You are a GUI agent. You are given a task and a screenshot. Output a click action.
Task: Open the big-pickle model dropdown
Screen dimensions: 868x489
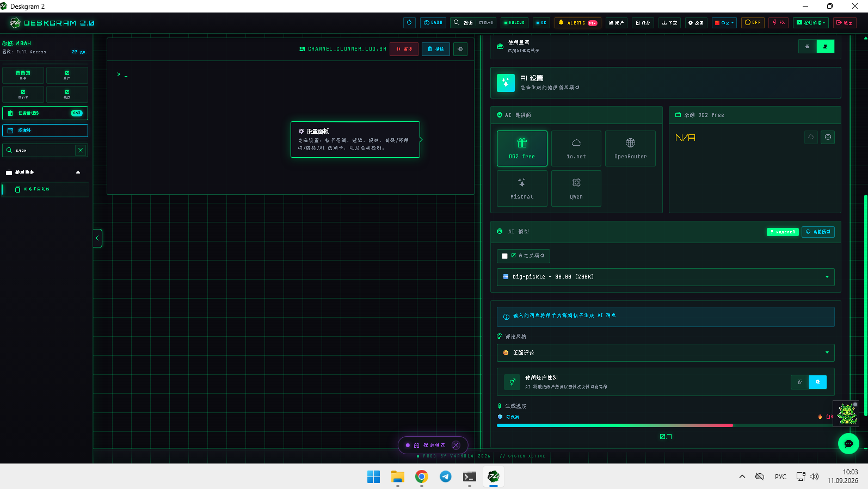(666, 277)
